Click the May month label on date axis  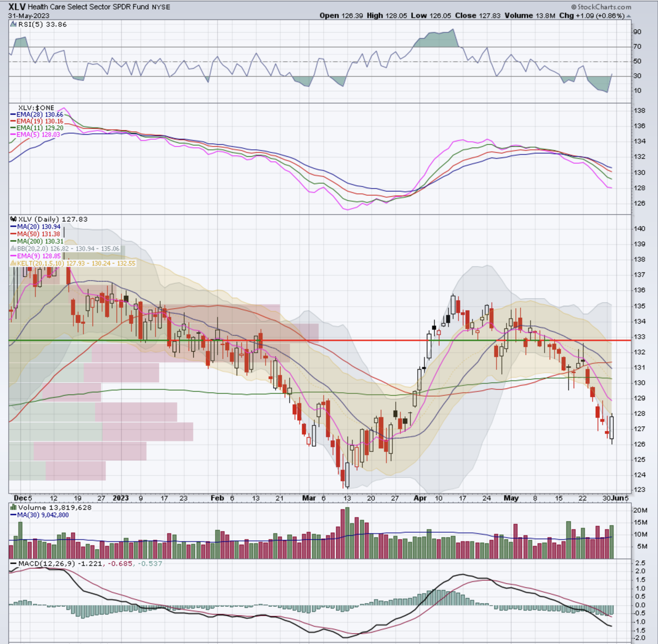coord(511,498)
